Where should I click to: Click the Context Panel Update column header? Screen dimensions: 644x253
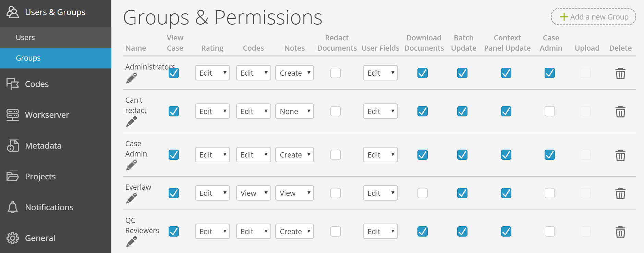click(507, 43)
